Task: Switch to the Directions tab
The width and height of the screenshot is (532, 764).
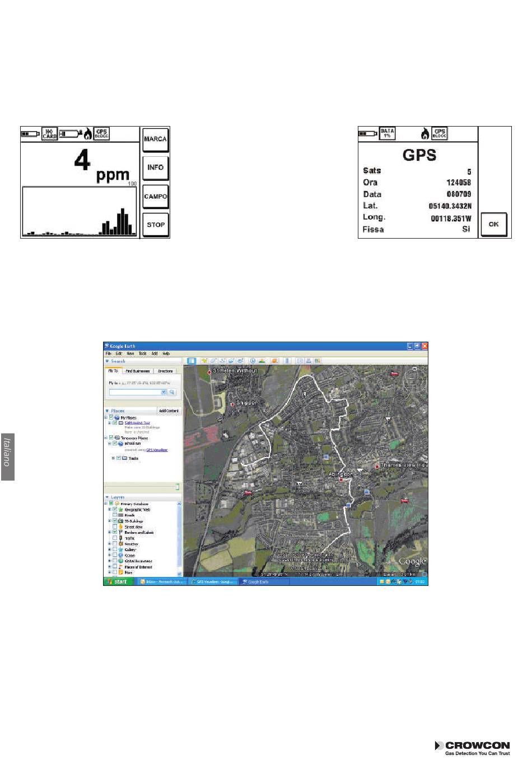Action: (x=165, y=371)
